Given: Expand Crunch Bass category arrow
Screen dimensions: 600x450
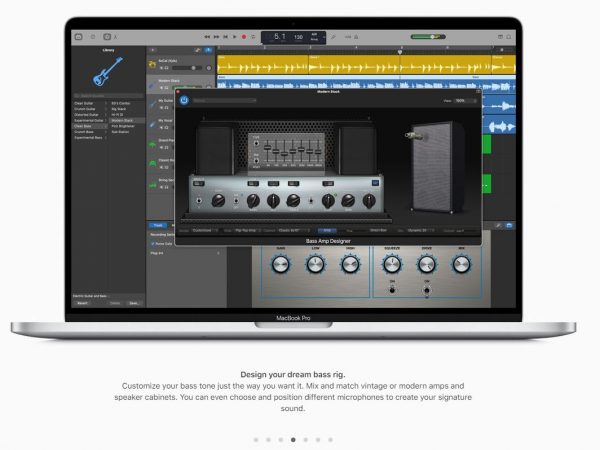Looking at the screenshot, I should 106,132.
